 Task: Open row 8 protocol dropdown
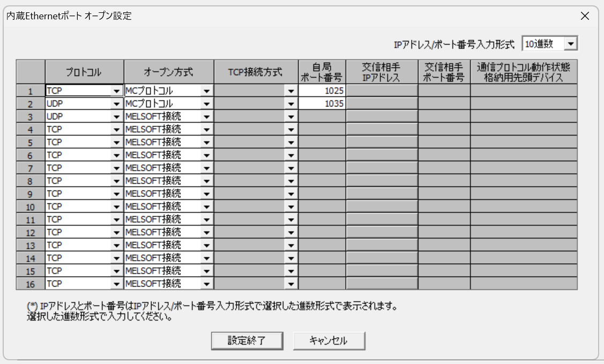click(116, 181)
